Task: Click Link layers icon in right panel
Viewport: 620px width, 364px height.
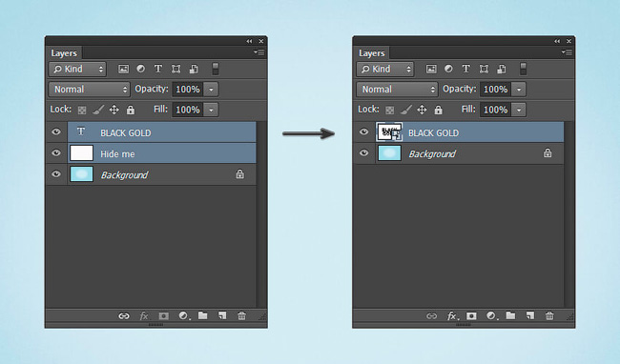Action: click(x=431, y=315)
